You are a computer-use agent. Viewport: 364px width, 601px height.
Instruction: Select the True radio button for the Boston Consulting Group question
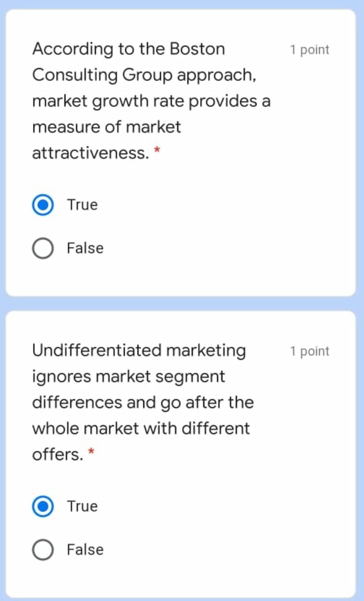[43, 205]
